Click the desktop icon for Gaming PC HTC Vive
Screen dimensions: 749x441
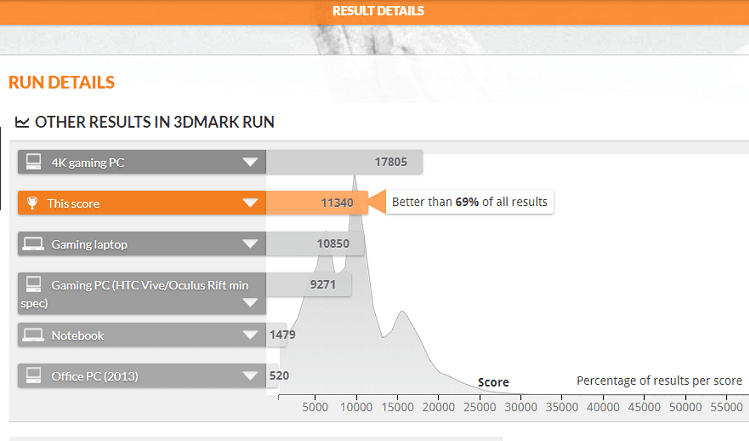[33, 284]
